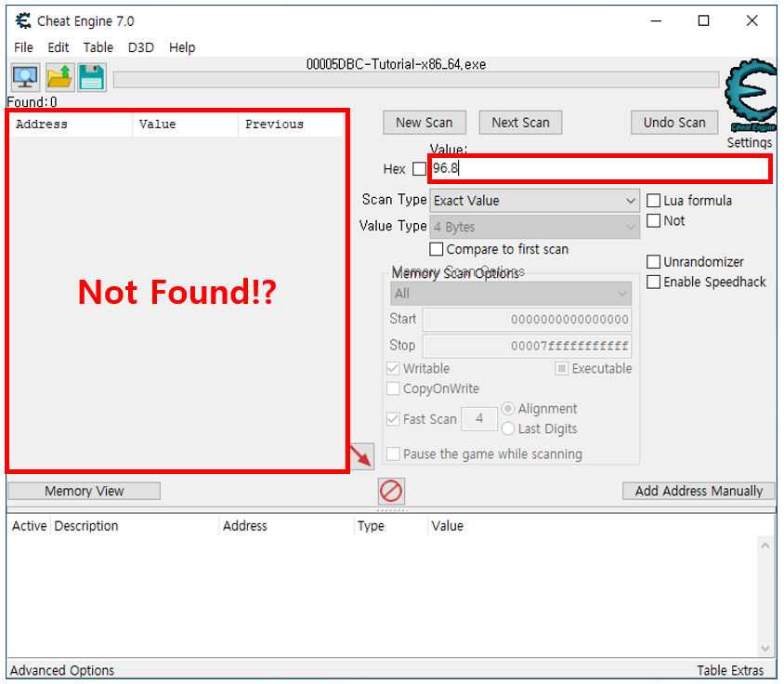Open the process list computer icon
The image size is (784, 684).
25,77
